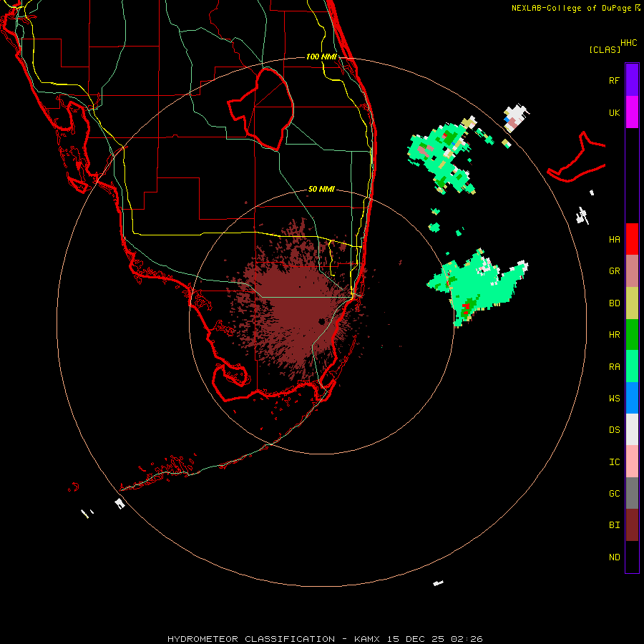Click the ND legend label
This screenshot has width=644, height=644.
614,557
